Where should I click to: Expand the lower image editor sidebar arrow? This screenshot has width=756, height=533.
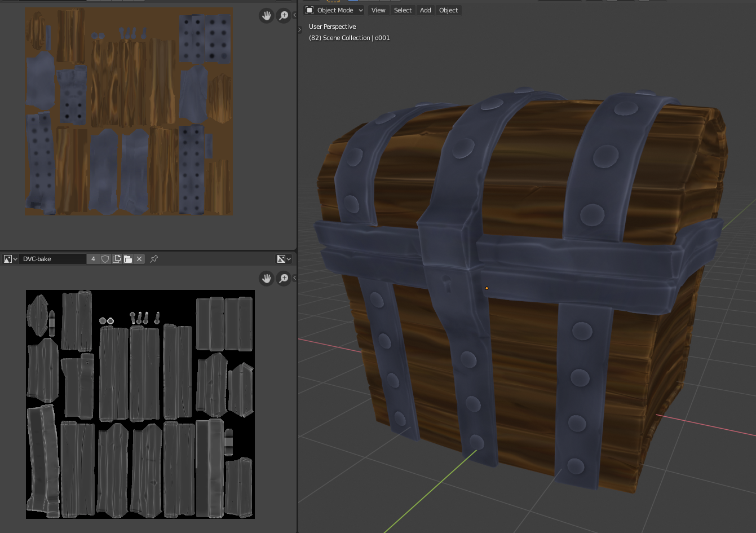294,278
